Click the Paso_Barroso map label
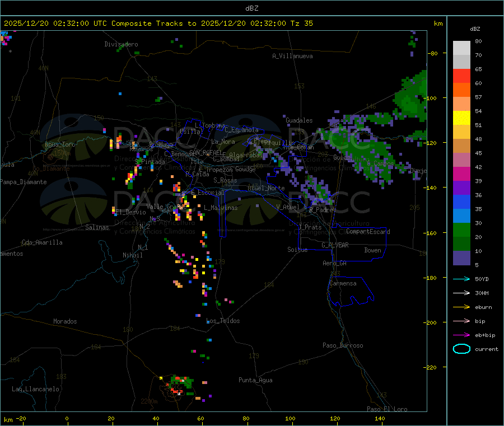The image size is (504, 426). (x=343, y=345)
